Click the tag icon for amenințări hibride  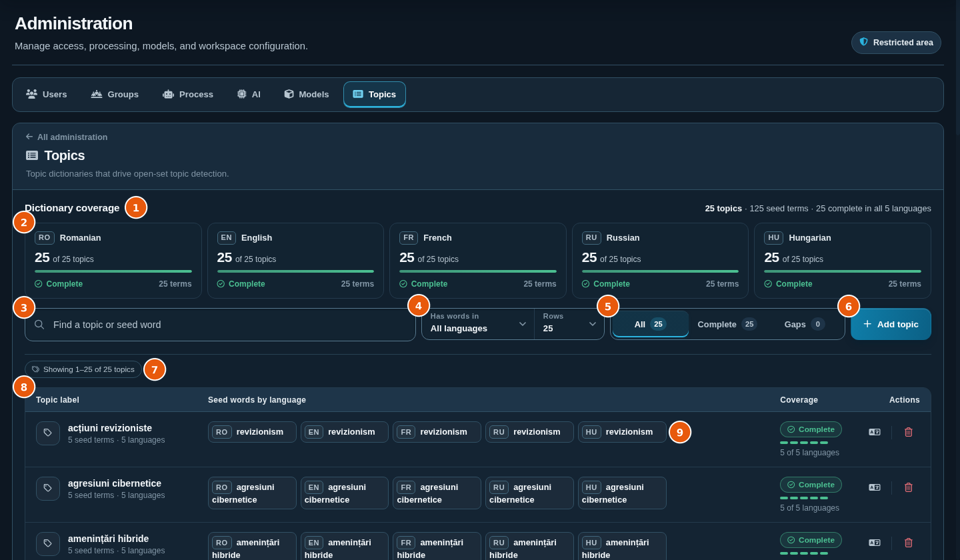tap(48, 544)
